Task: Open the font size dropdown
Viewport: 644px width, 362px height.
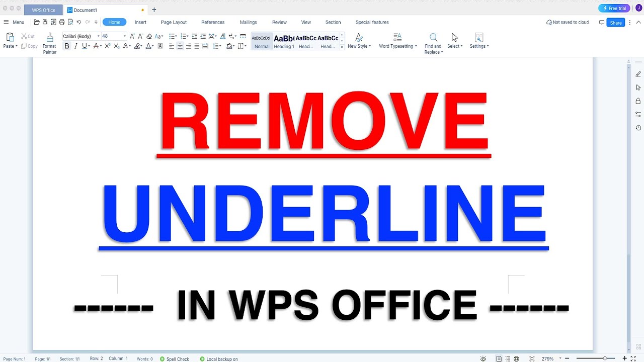Action: pyautogui.click(x=125, y=36)
